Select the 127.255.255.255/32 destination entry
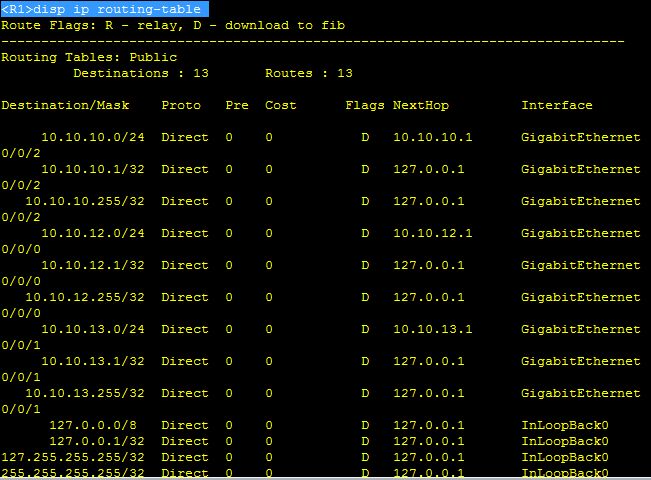 pos(73,457)
